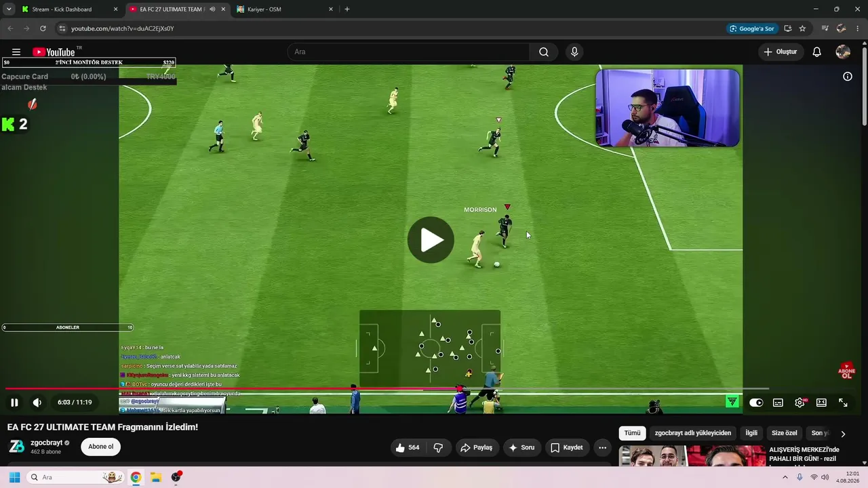Open the YouTube account avatar menu
868x488 pixels.
coord(843,52)
